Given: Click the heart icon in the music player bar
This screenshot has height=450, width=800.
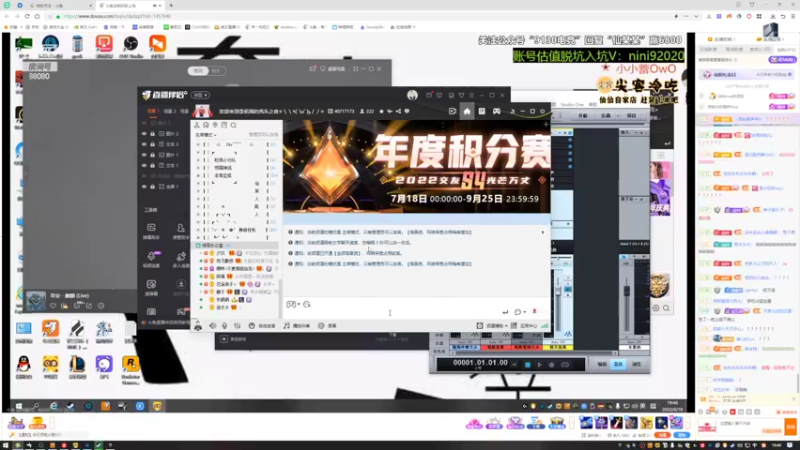Looking at the screenshot, I should click(x=53, y=306).
